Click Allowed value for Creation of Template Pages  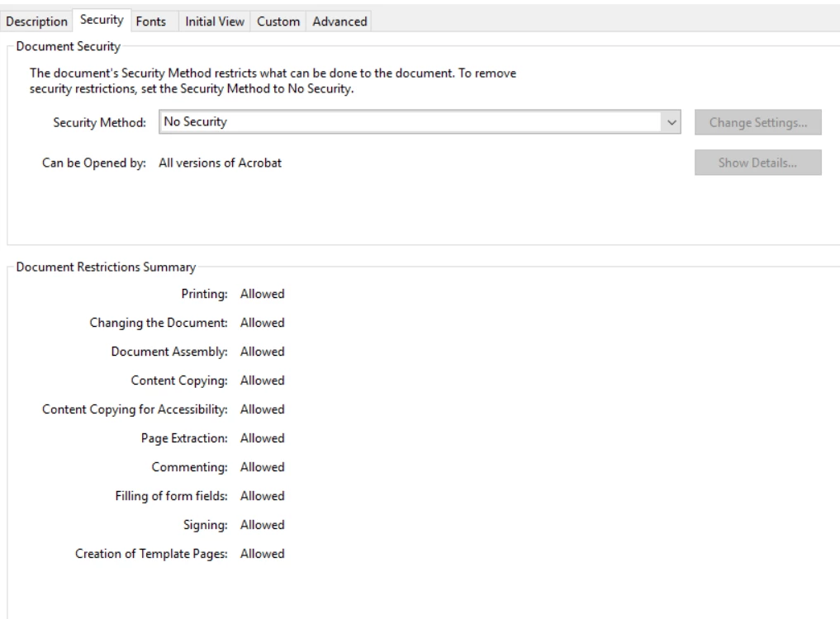262,554
